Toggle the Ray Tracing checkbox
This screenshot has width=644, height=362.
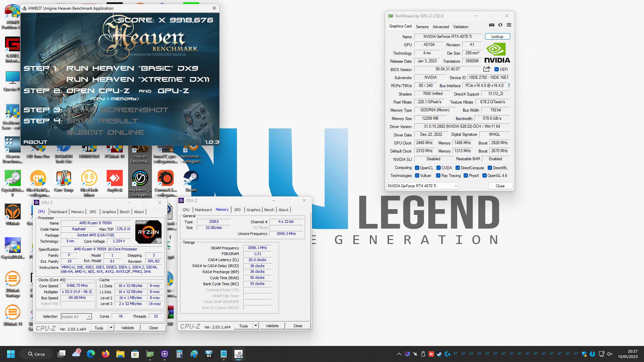point(438,176)
